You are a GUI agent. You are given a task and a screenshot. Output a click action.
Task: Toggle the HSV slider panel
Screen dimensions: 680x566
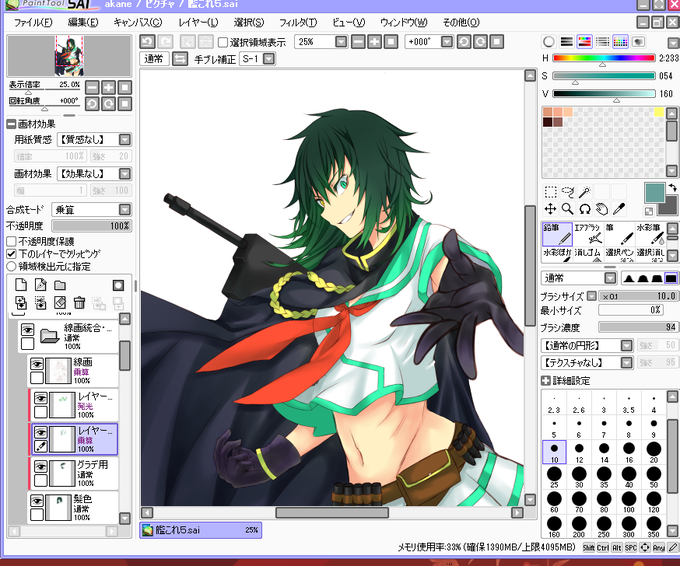pos(585,42)
